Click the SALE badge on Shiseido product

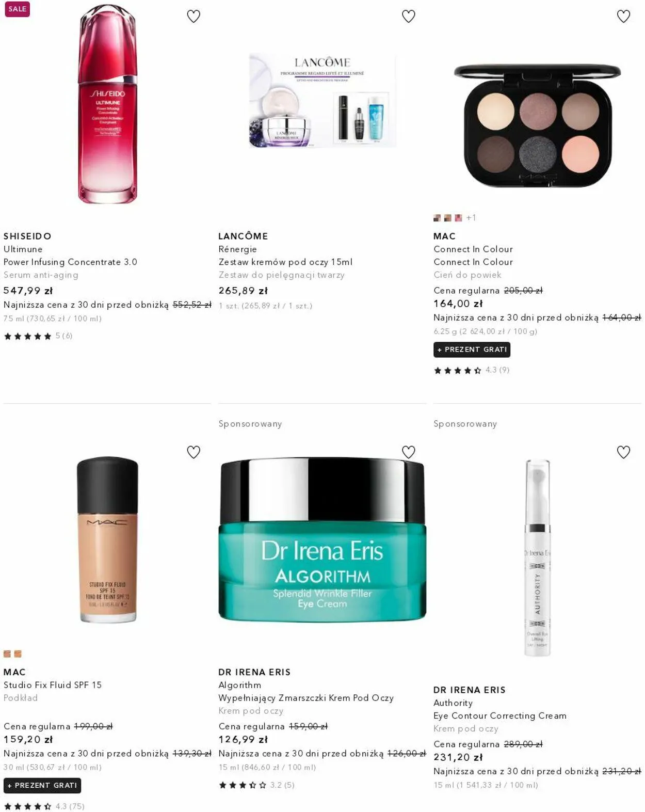[x=17, y=9]
